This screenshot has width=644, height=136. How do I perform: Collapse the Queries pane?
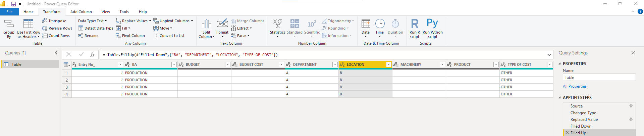[56, 53]
